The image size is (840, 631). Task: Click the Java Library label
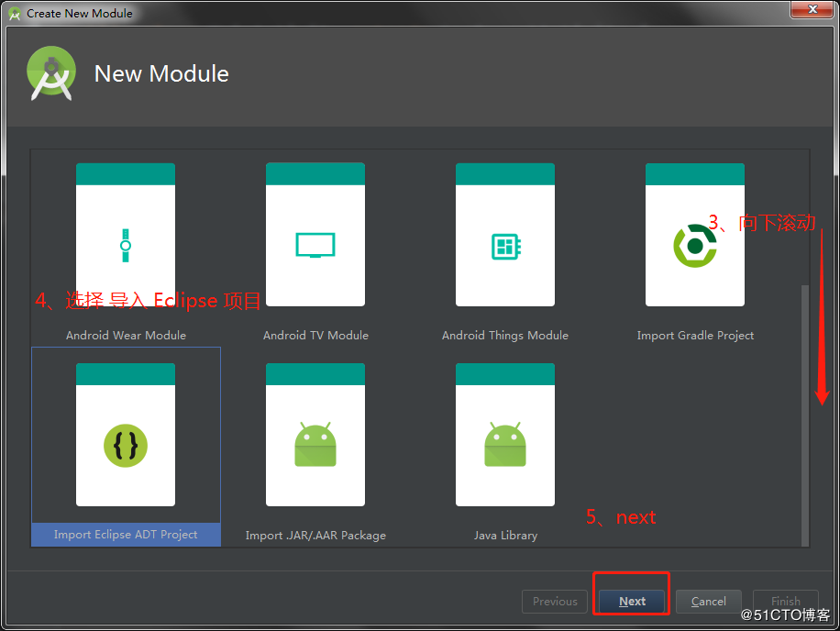click(505, 535)
